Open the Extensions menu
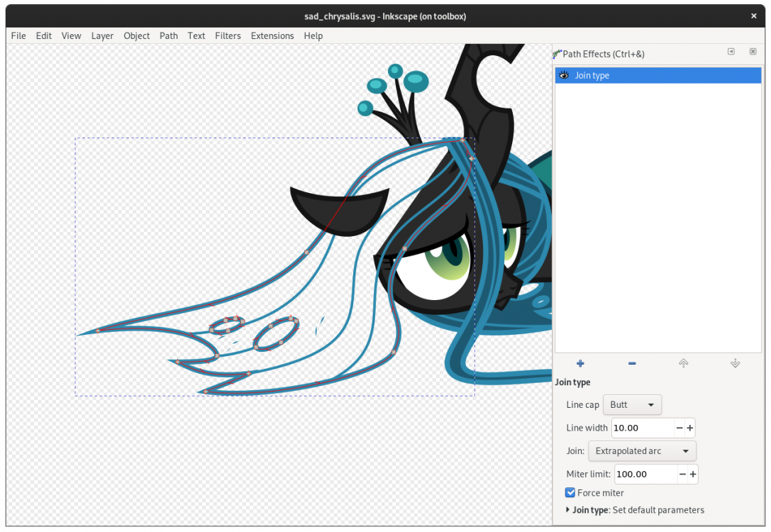Image resolution: width=771 pixels, height=532 pixels. pos(272,35)
